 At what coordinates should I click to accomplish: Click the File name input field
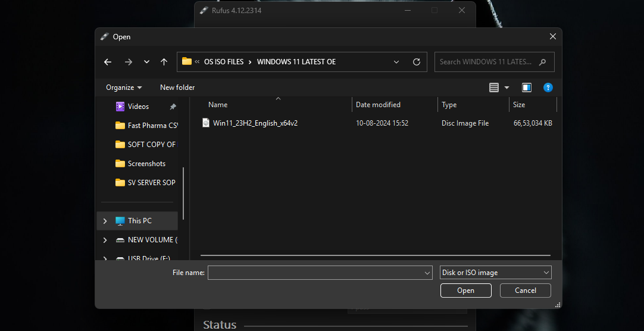point(320,273)
